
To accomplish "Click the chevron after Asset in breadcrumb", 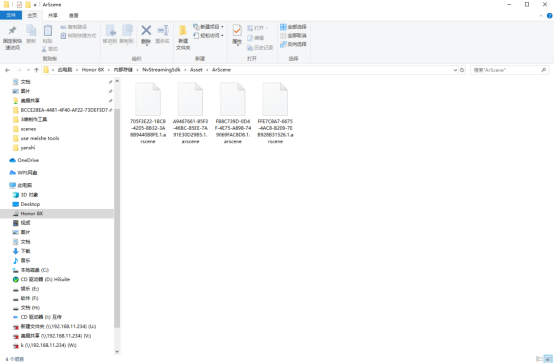I will tap(207, 70).
